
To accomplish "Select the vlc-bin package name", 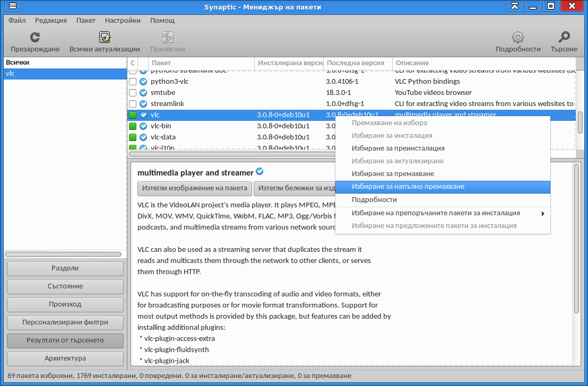I will coord(161,126).
